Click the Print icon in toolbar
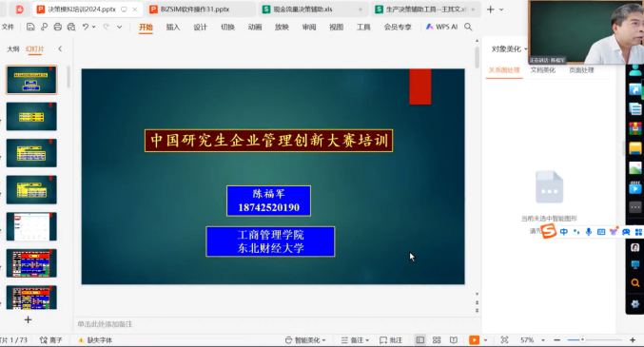 click(x=57, y=28)
